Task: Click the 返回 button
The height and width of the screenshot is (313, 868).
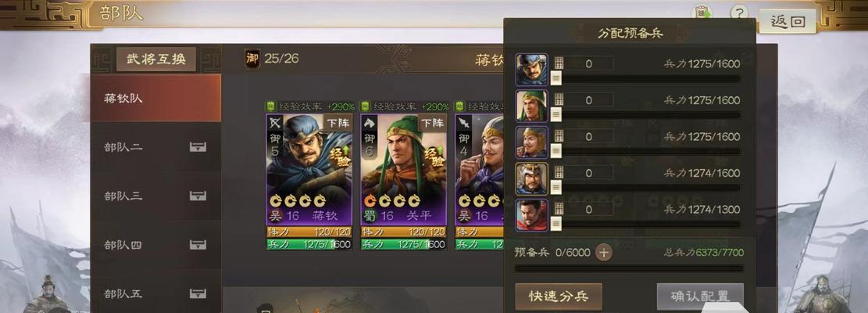Action: tap(788, 22)
